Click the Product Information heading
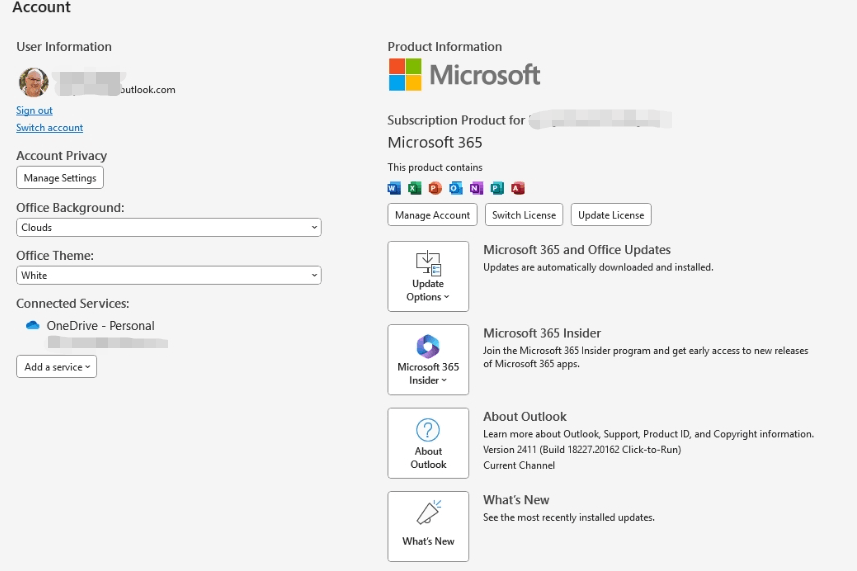The image size is (857, 571). [x=444, y=47]
